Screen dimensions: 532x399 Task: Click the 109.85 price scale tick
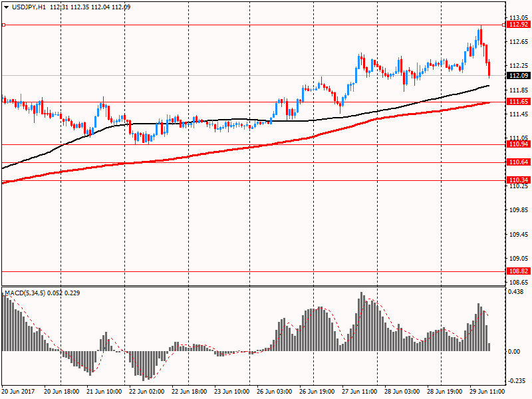pyautogui.click(x=519, y=210)
